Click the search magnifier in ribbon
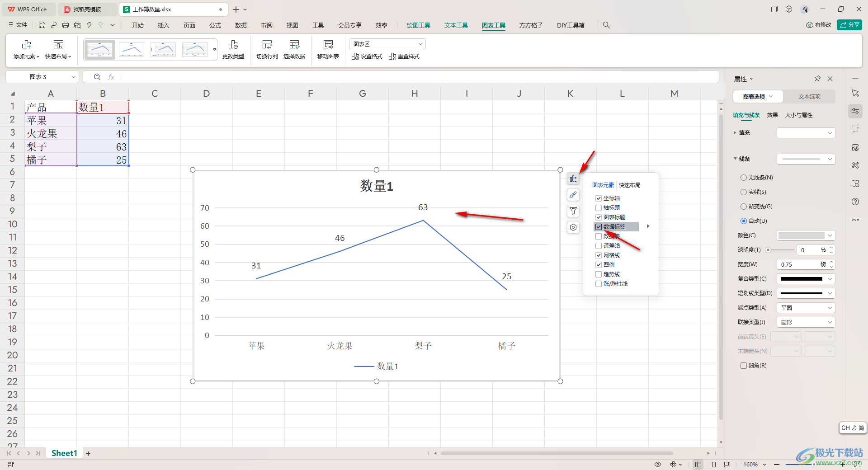Image resolution: width=868 pixels, height=470 pixels. (x=606, y=25)
